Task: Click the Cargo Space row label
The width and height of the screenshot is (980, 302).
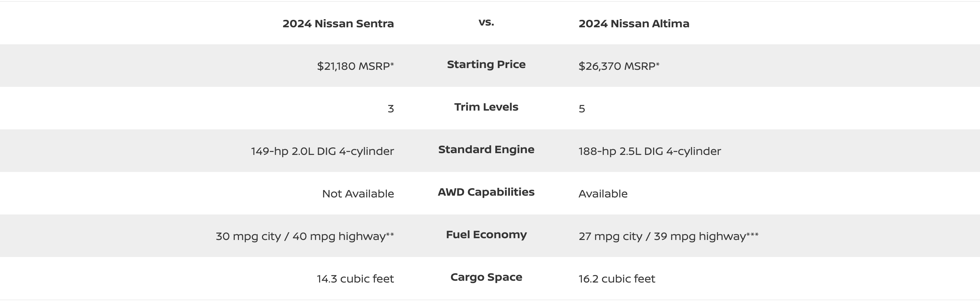Action: pos(486,277)
